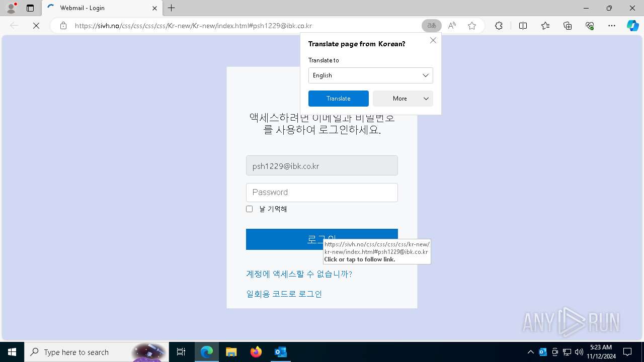Launch Firefox from taskbar
Image resolution: width=644 pixels, height=362 pixels.
pos(256,352)
